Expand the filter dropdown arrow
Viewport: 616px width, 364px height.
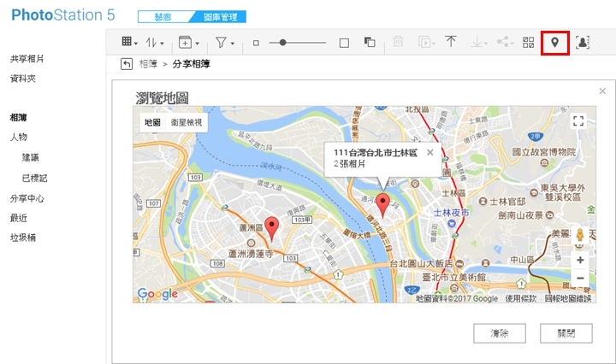[x=233, y=44]
